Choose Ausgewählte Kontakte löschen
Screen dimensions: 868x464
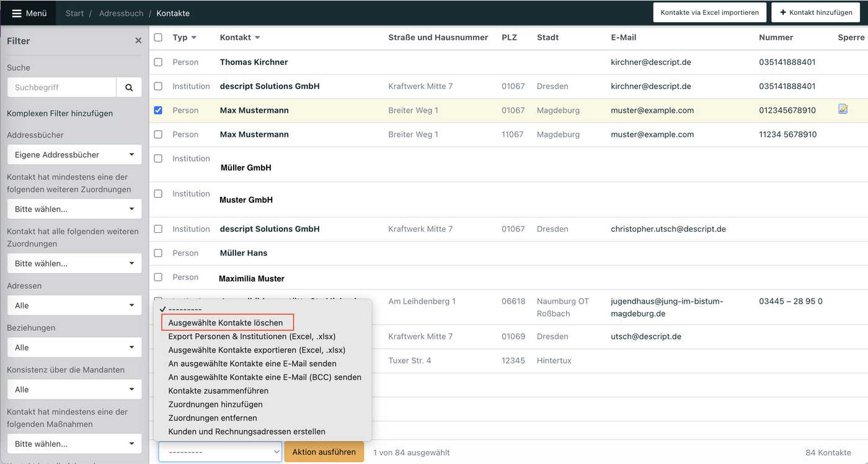226,323
